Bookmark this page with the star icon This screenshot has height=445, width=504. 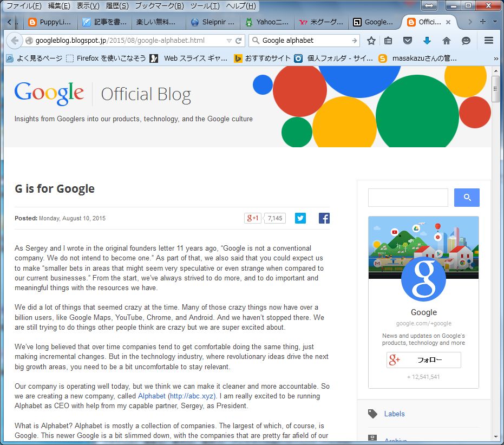(371, 41)
